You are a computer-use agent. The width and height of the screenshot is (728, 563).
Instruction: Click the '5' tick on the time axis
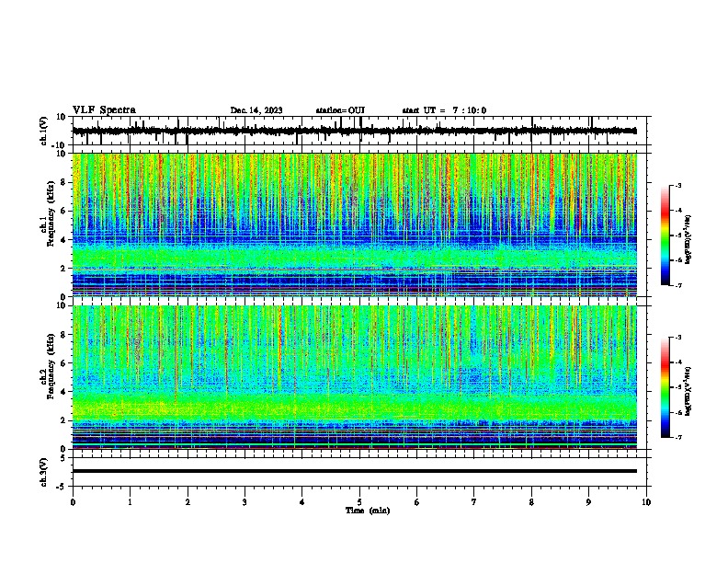(359, 502)
